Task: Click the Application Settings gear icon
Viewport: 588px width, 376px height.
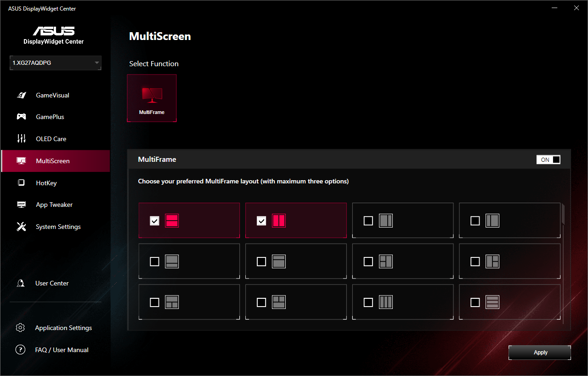Action: pyautogui.click(x=20, y=328)
